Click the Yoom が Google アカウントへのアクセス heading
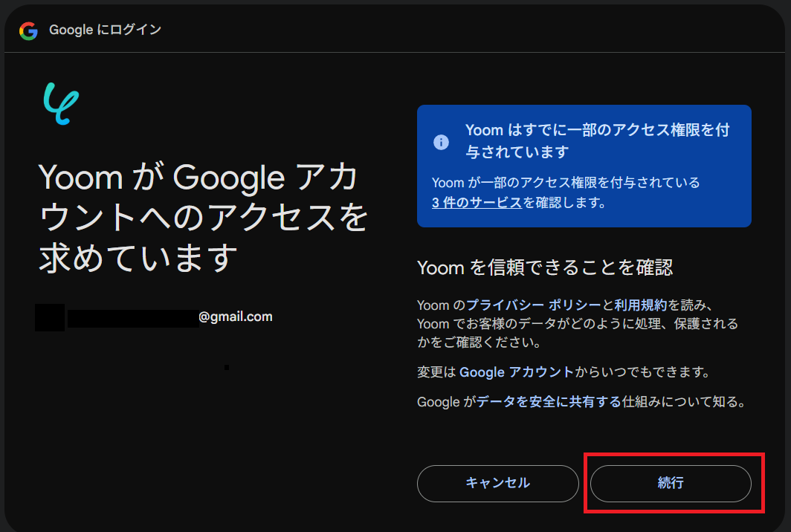This screenshot has height=532, width=791. point(203,218)
